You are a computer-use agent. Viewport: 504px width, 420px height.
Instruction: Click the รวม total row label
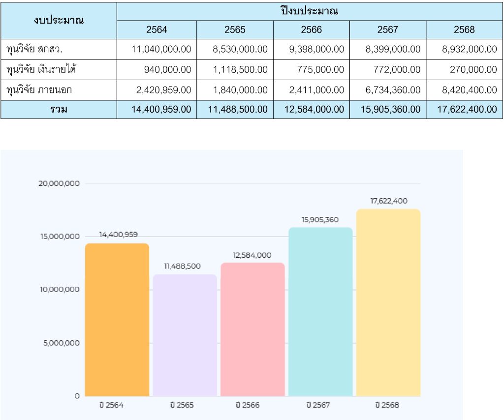click(59, 110)
